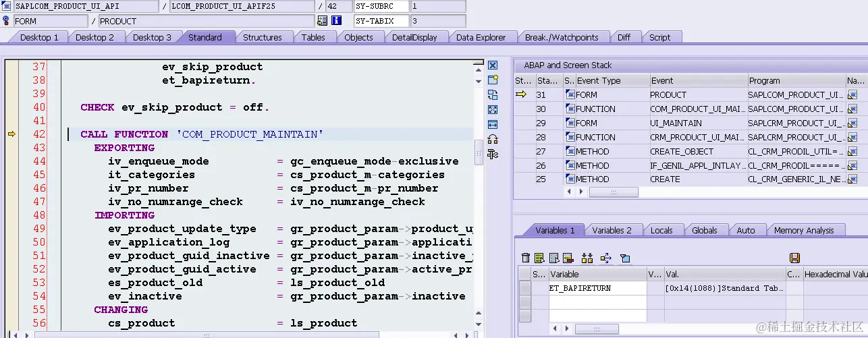Image resolution: width=868 pixels, height=338 pixels.
Task: Open the DetailDisplay tab
Action: click(414, 37)
